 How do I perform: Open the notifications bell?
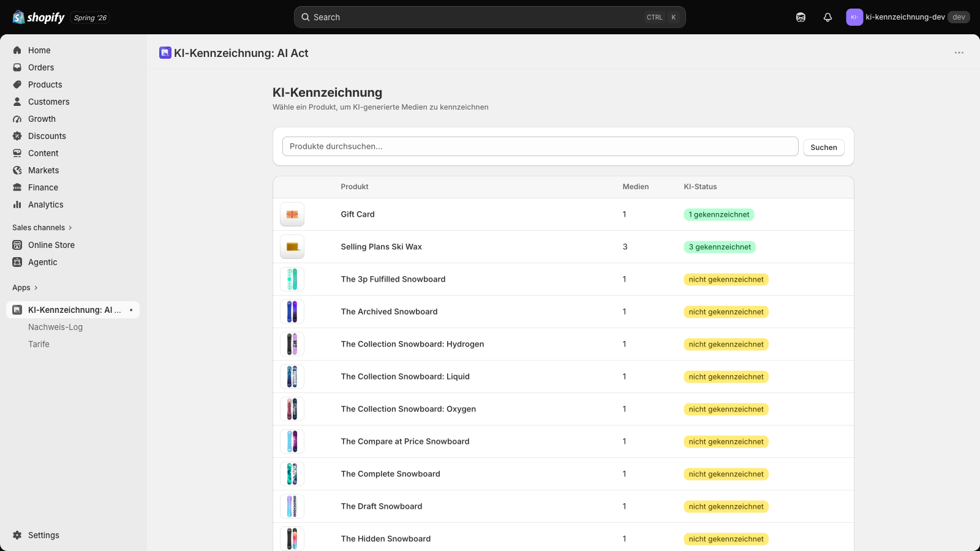click(827, 17)
